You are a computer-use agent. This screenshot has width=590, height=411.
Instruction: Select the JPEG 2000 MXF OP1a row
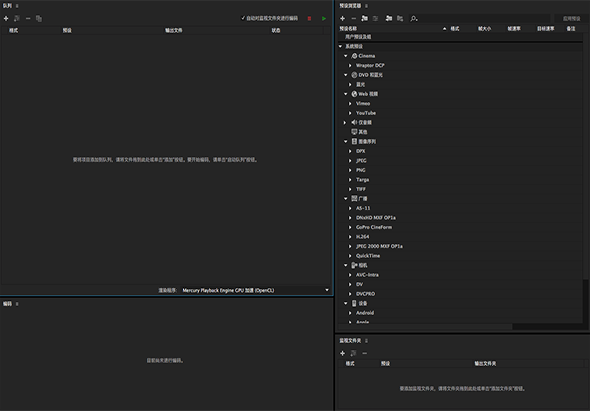[460, 246]
